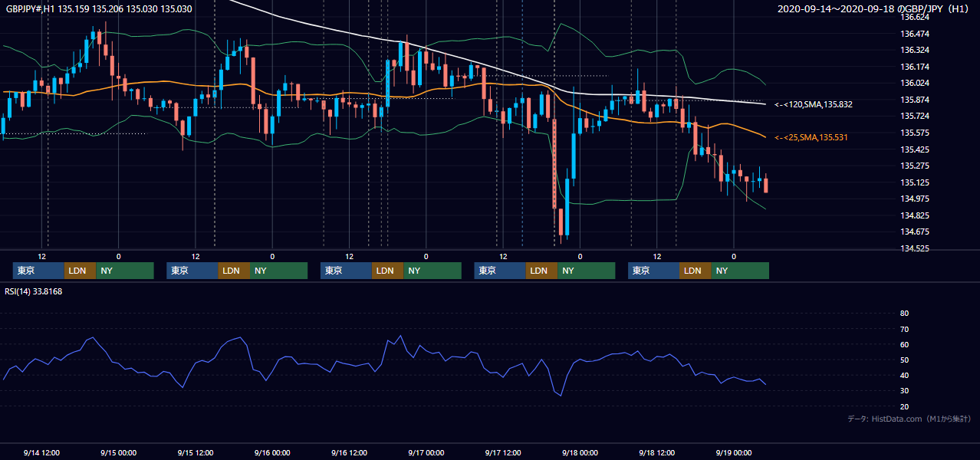The height and width of the screenshot is (460, 980).
Task: Click the LDN session block above 9/15 12:00
Action: (234, 271)
